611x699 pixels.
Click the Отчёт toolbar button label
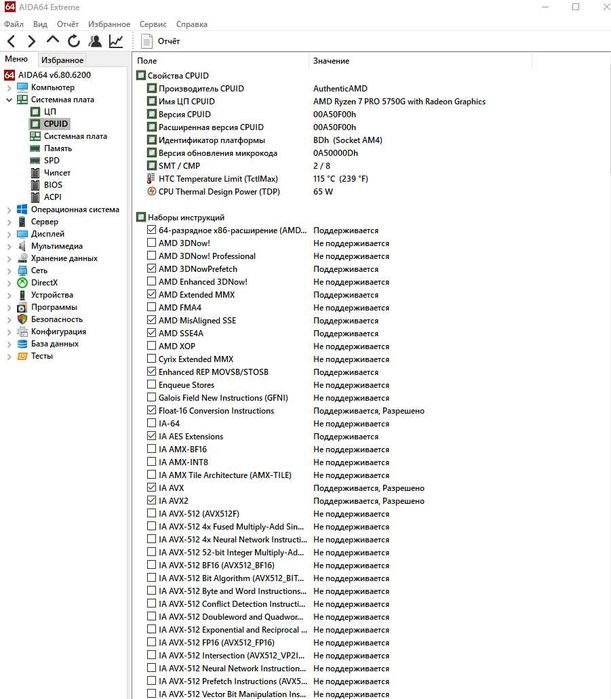pyautogui.click(x=169, y=41)
